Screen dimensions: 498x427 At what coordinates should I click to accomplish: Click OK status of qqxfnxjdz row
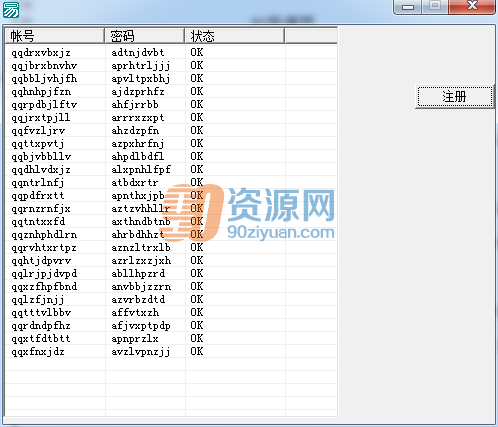pos(197,351)
